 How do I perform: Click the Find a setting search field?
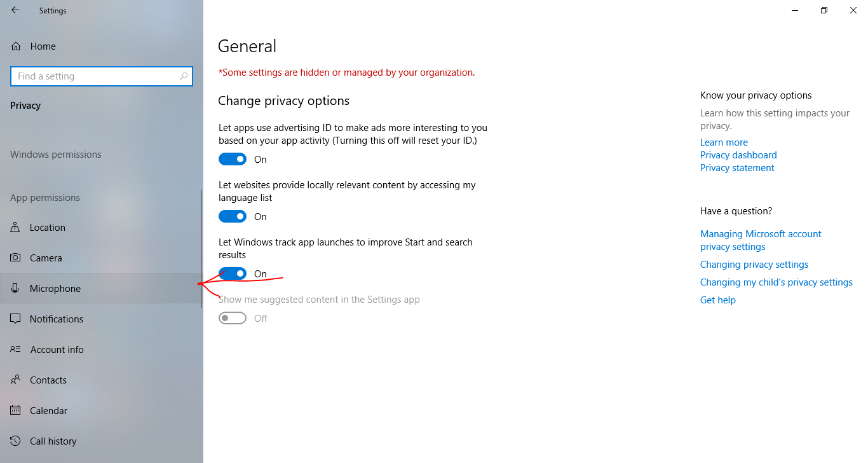click(95, 76)
